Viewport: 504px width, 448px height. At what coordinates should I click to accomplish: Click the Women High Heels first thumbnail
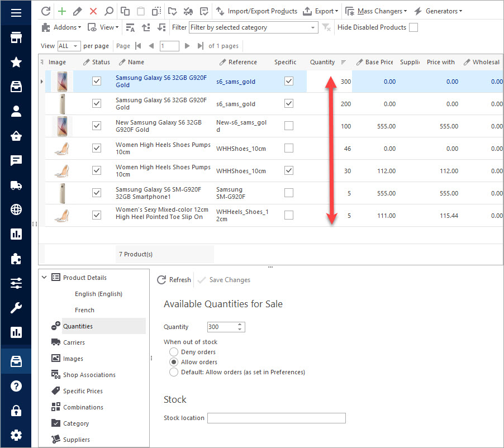(61, 148)
